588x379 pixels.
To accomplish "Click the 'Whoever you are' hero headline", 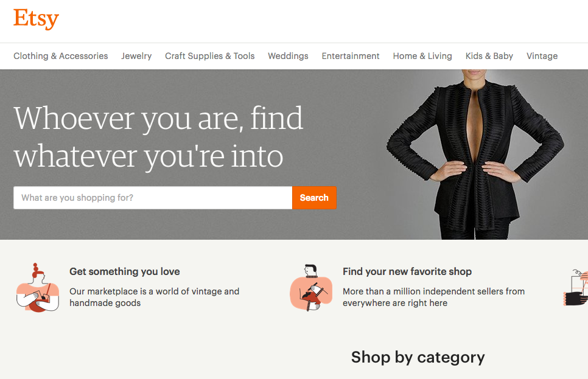I will coord(158,137).
